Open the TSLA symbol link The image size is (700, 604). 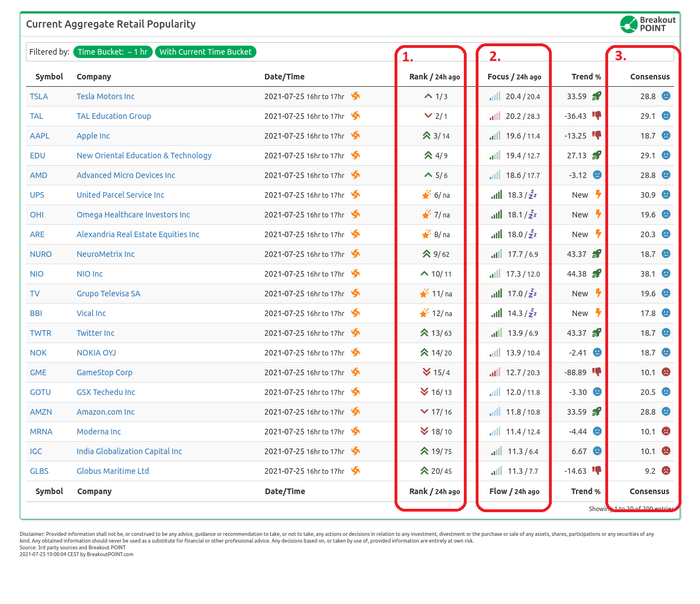click(39, 96)
